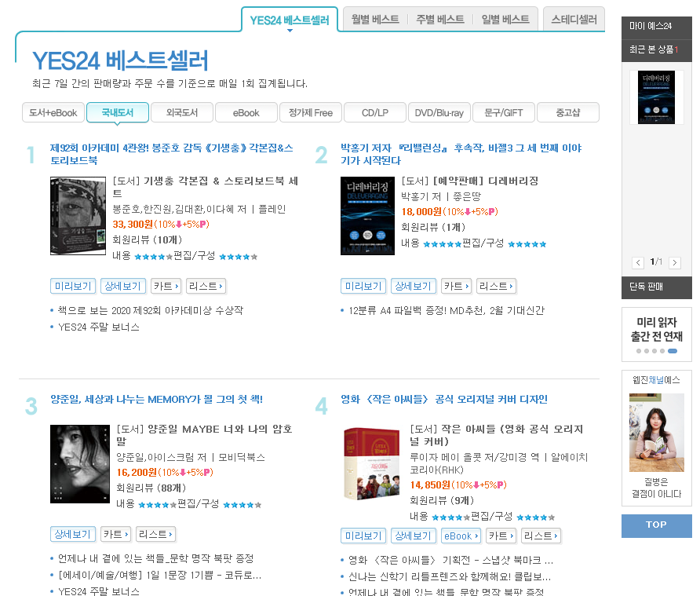700x596 pixels.
Task: Click the recently viewed 디레버리징 sidebar thumbnail
Action: pos(656,97)
